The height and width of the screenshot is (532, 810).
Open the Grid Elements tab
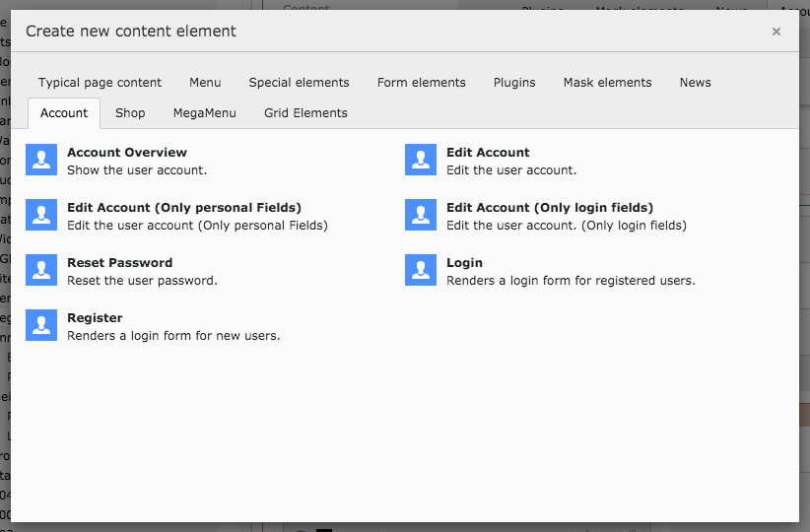coord(305,113)
